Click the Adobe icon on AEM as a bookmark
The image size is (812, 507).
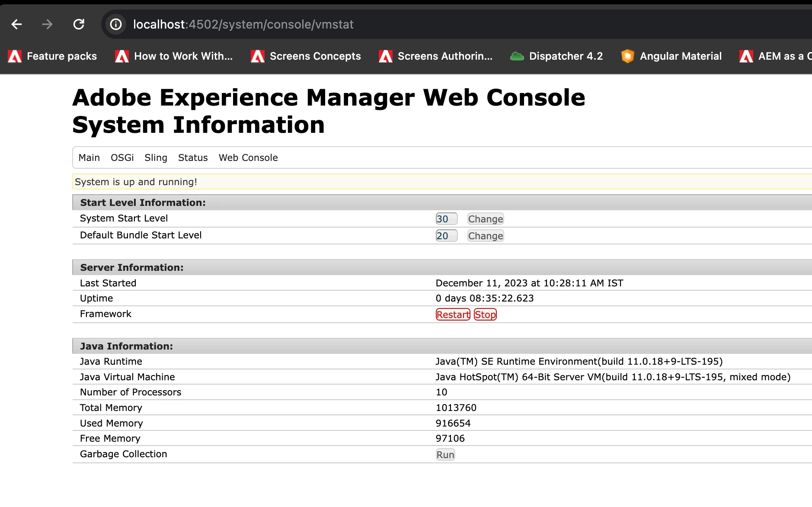click(x=746, y=56)
